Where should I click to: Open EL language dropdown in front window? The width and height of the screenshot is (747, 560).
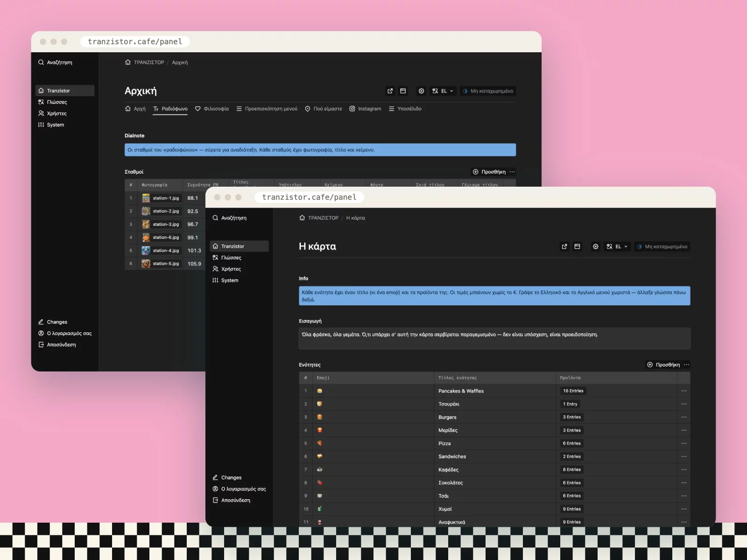click(617, 246)
